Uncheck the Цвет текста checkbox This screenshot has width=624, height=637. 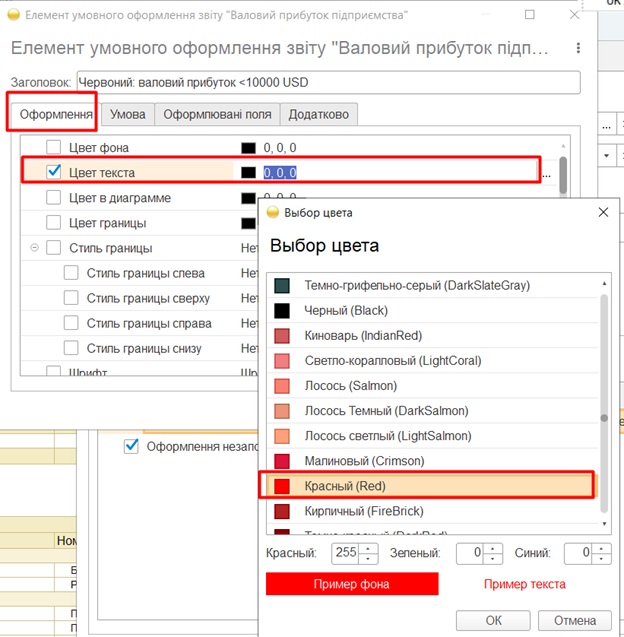coord(54,172)
